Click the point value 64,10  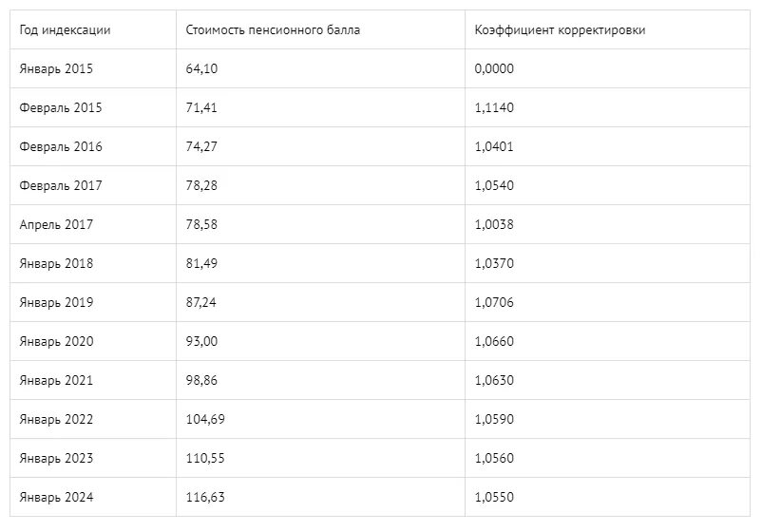coord(202,68)
